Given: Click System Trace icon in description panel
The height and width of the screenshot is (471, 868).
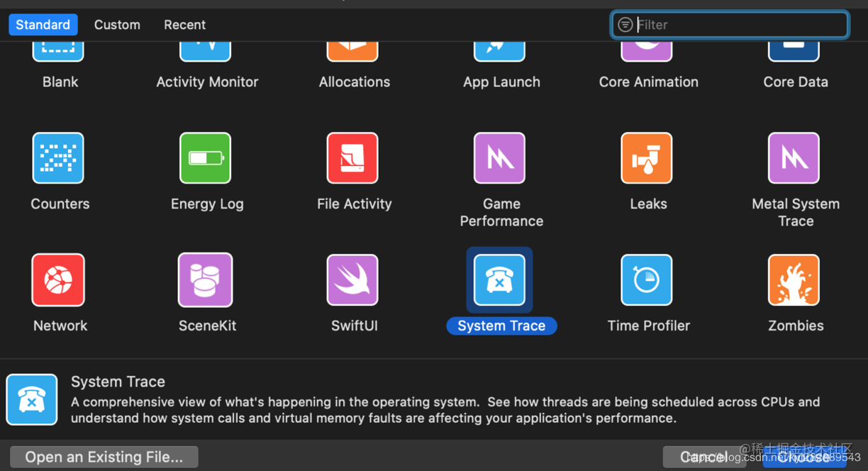Looking at the screenshot, I should [x=32, y=399].
